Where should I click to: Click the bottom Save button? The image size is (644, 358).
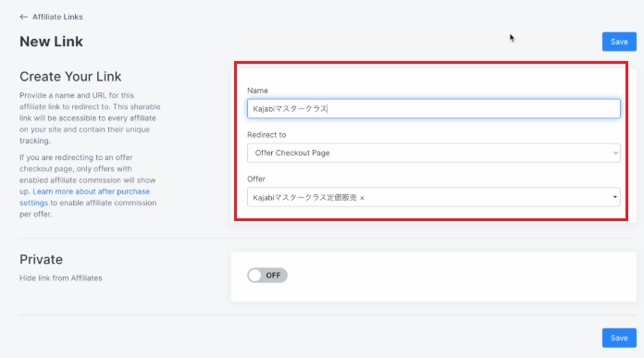pos(619,338)
